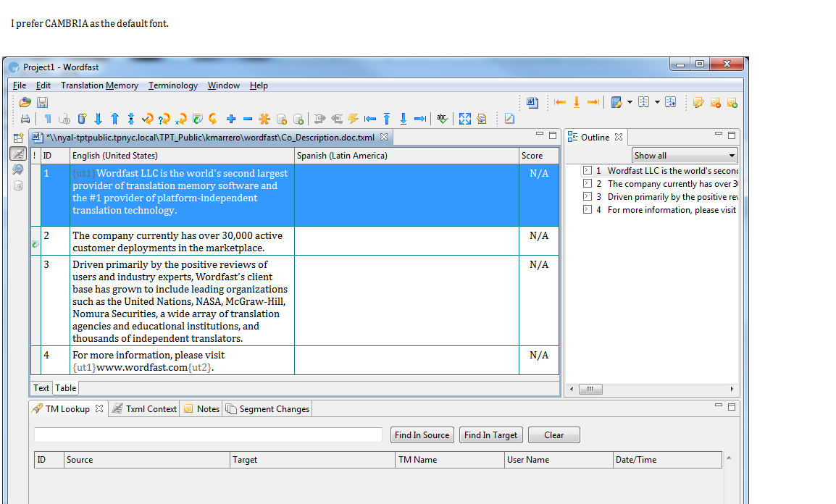The height and width of the screenshot is (504, 836).
Task: Click the blue plus icon in toolbar
Action: [231, 119]
